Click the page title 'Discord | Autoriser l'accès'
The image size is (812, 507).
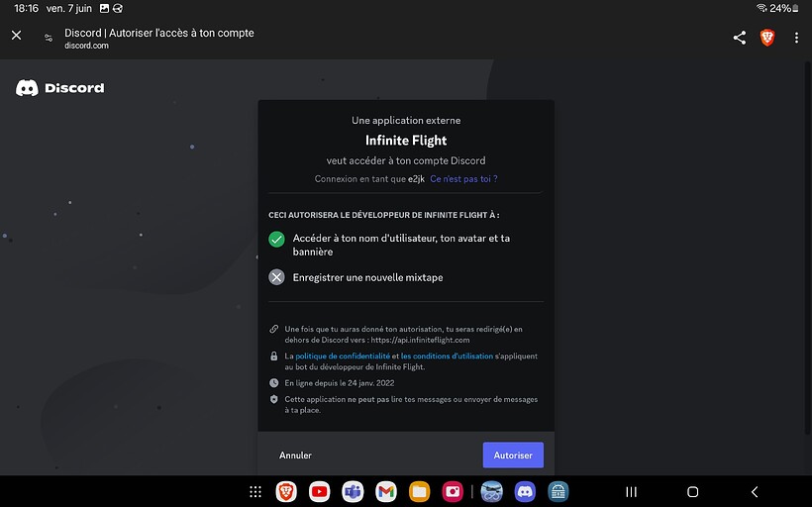pos(159,33)
